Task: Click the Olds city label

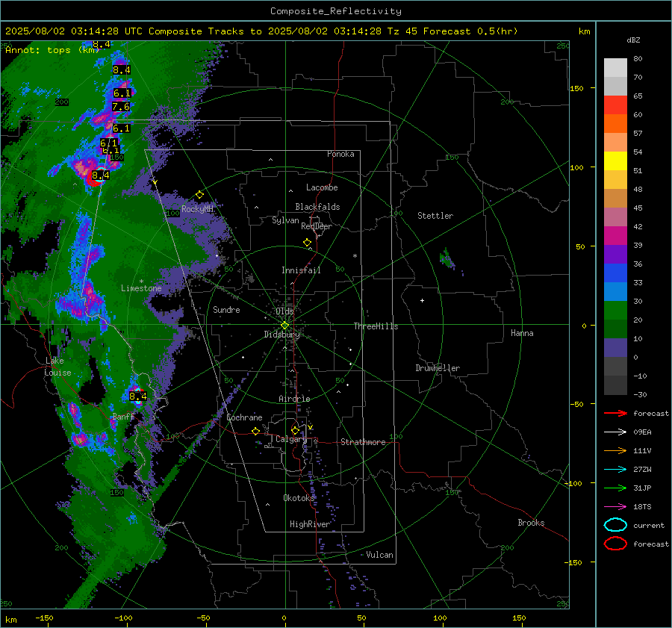Action: (x=284, y=311)
